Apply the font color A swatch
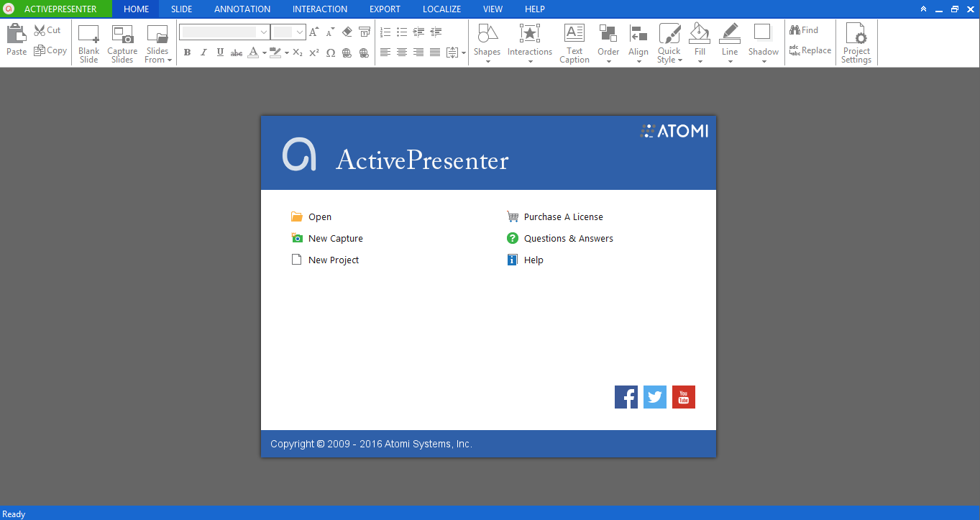The height and width of the screenshot is (520, 980). coord(253,53)
